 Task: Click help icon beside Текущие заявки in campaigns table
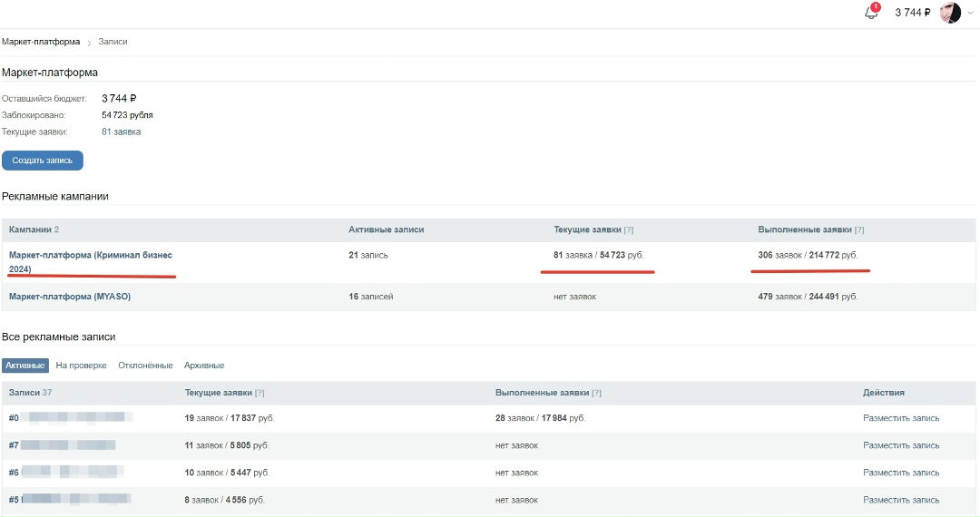pos(629,229)
